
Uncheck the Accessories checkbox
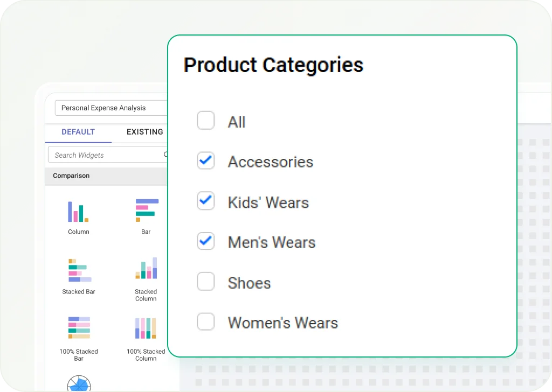(x=205, y=161)
